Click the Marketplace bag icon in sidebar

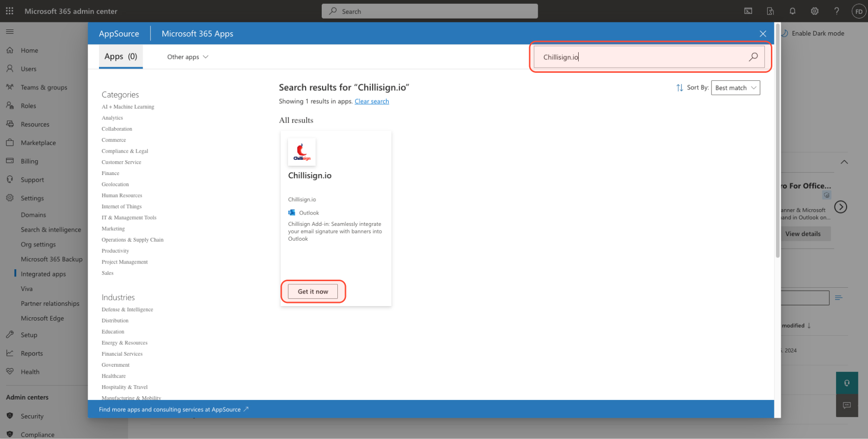(x=10, y=142)
